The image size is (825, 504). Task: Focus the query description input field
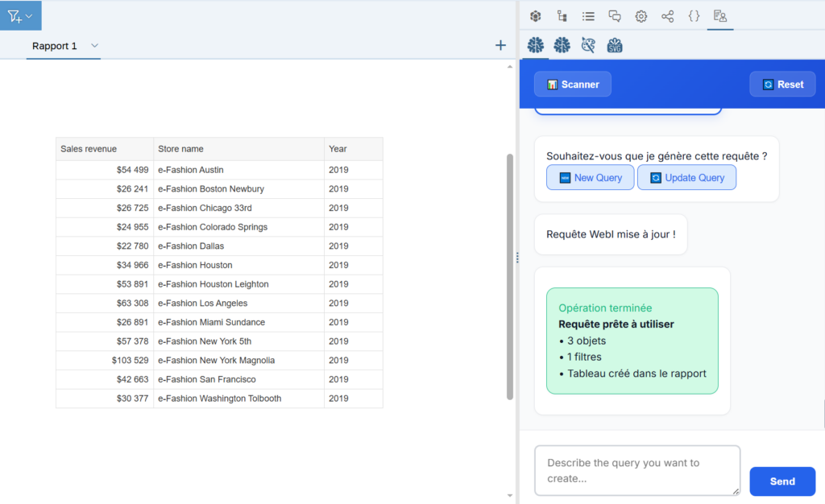pos(636,470)
